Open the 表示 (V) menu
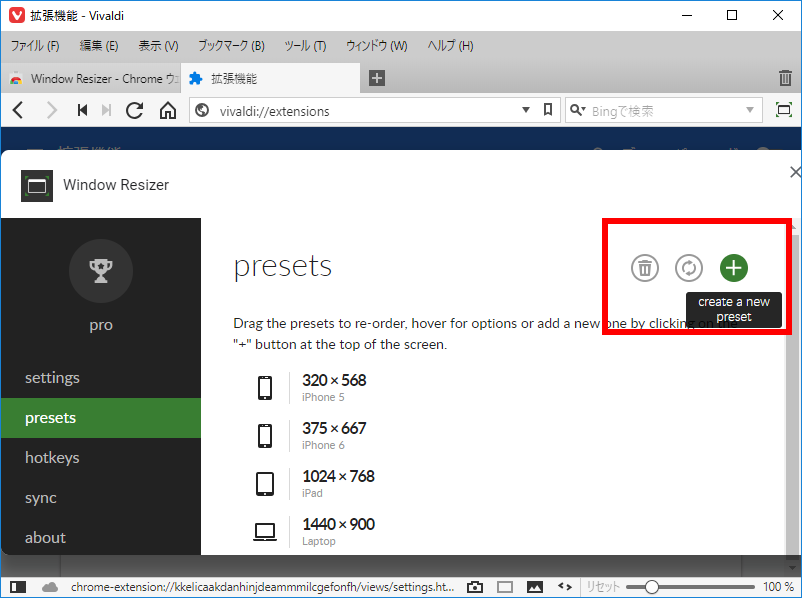 coord(159,46)
